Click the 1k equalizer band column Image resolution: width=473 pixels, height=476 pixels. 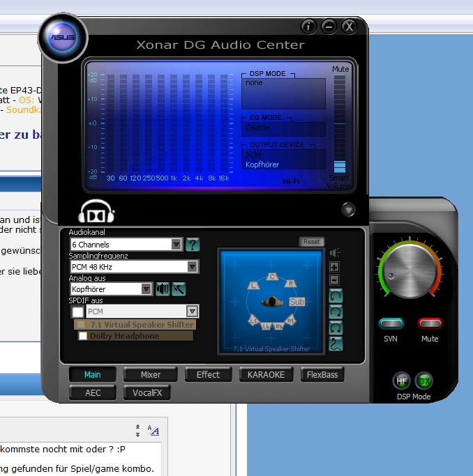174,124
